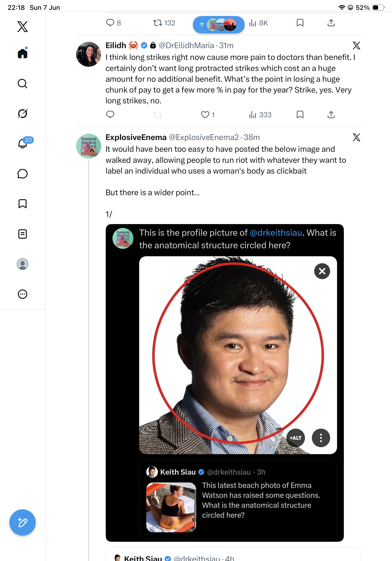Bookmark Eilidh's strike post
This screenshot has width=392, height=561.
tap(300, 115)
